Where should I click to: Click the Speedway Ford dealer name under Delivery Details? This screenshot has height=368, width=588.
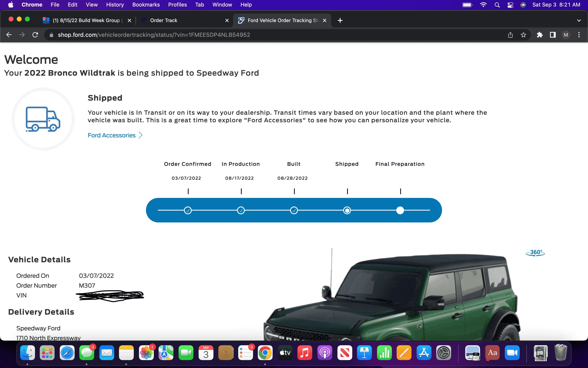[x=38, y=328]
